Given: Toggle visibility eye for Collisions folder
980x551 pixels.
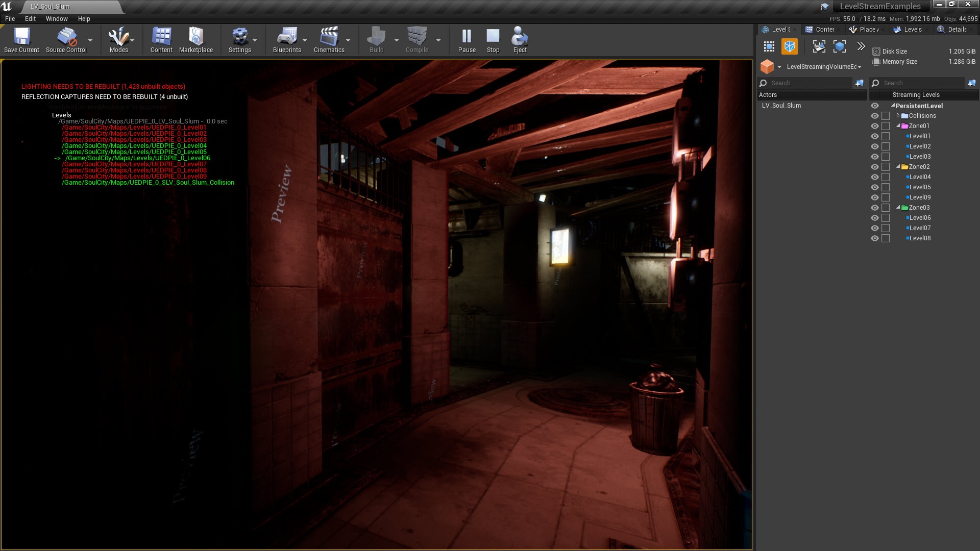Looking at the screenshot, I should click(875, 116).
